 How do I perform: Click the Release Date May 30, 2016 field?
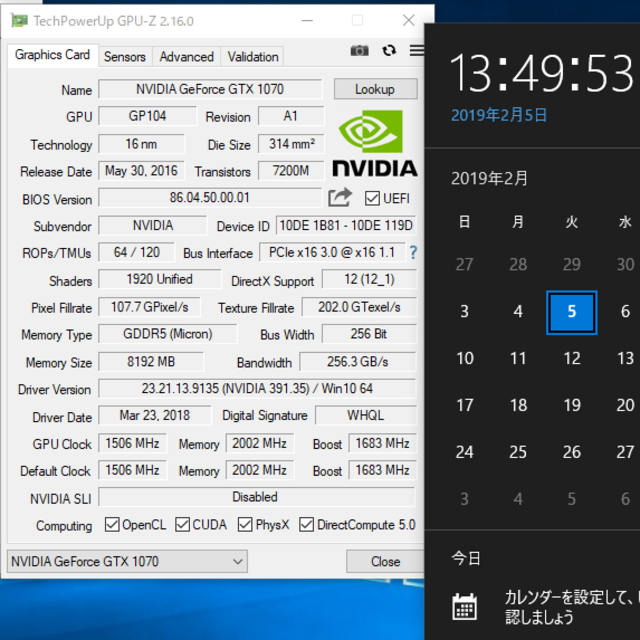pyautogui.click(x=141, y=171)
